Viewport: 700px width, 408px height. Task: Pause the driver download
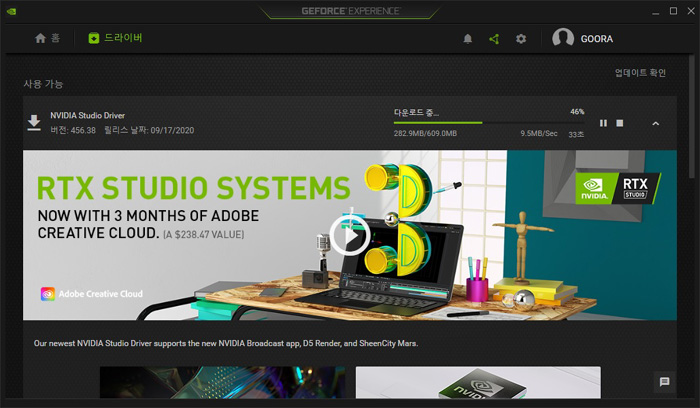point(603,123)
